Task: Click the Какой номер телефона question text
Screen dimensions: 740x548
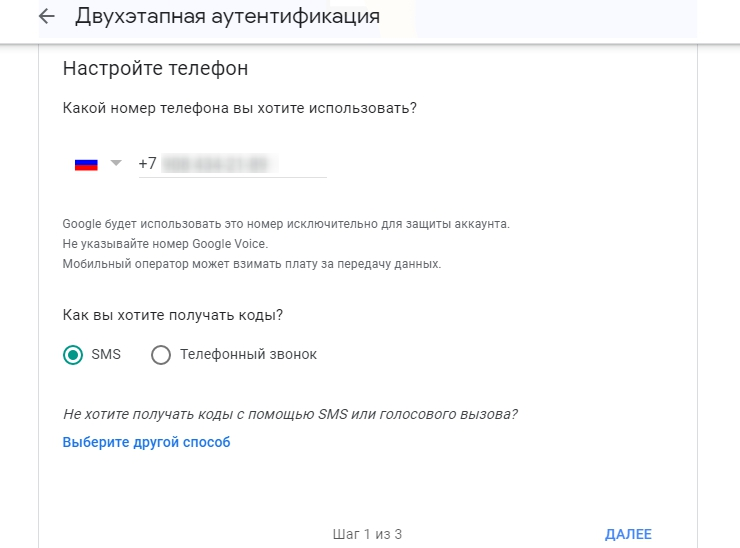Action: pos(239,107)
